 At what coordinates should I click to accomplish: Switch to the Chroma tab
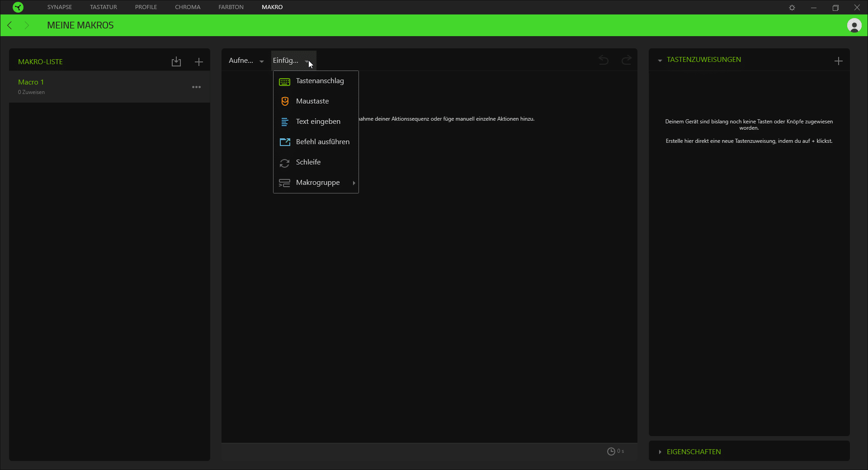pos(188,7)
